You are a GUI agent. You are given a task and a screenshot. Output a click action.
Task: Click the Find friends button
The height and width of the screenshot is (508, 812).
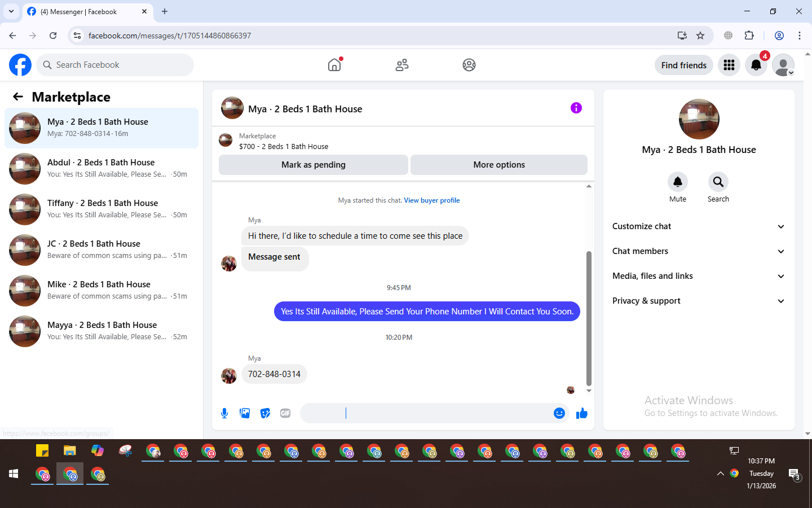[684, 65]
